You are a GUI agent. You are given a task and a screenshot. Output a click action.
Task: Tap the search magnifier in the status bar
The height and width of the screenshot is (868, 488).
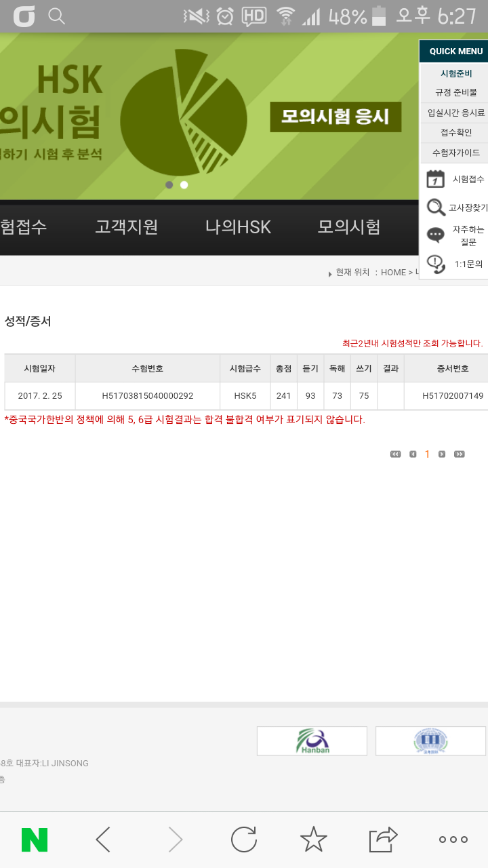(57, 16)
